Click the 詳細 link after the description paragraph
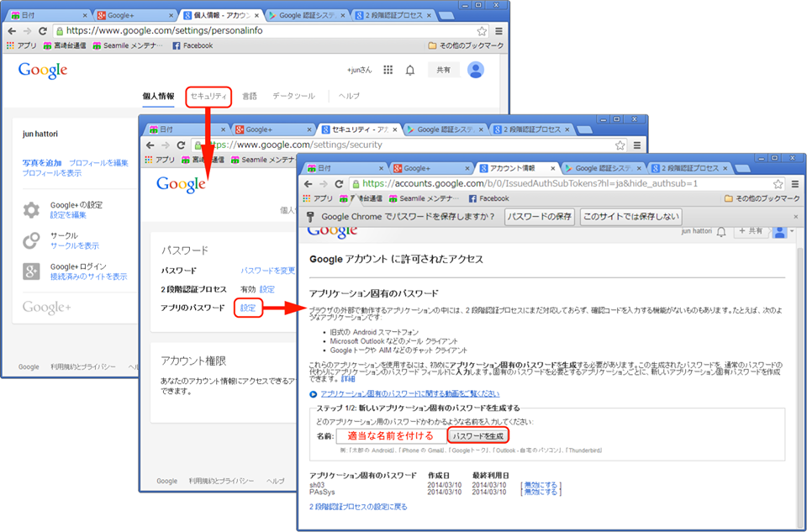The image size is (807, 532). click(348, 379)
